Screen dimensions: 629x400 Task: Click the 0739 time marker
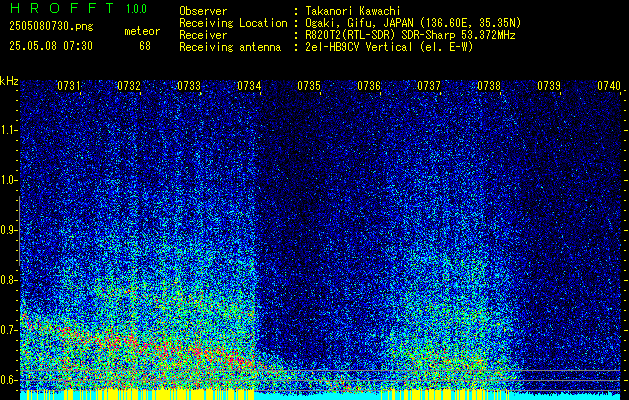coord(549,86)
